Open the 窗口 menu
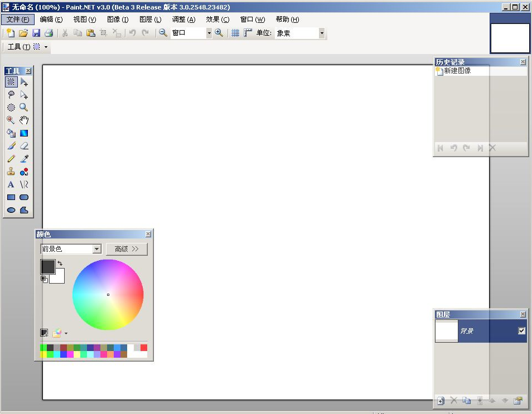This screenshot has height=414, width=532. click(x=253, y=20)
